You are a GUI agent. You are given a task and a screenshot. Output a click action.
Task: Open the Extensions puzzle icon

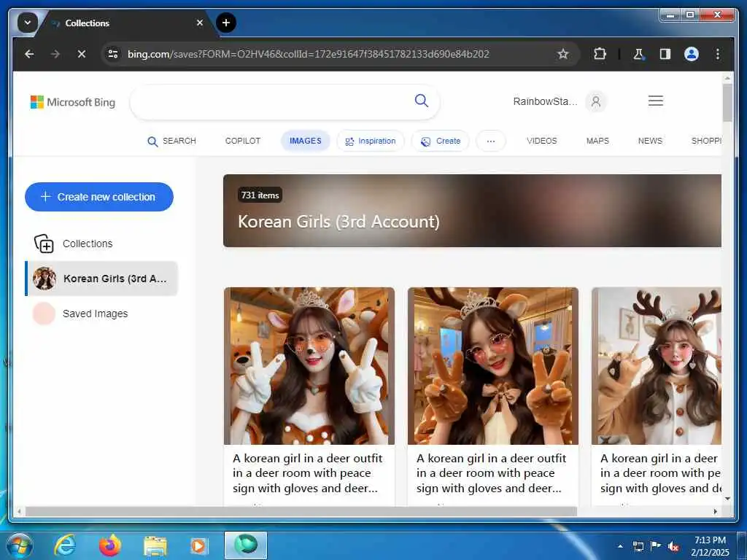click(600, 54)
